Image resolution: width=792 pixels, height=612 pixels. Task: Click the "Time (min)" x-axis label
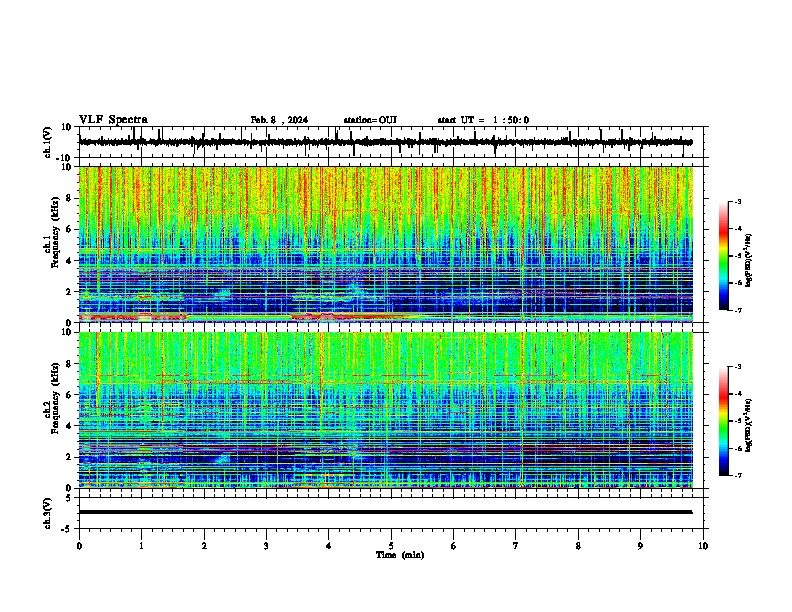coord(400,555)
